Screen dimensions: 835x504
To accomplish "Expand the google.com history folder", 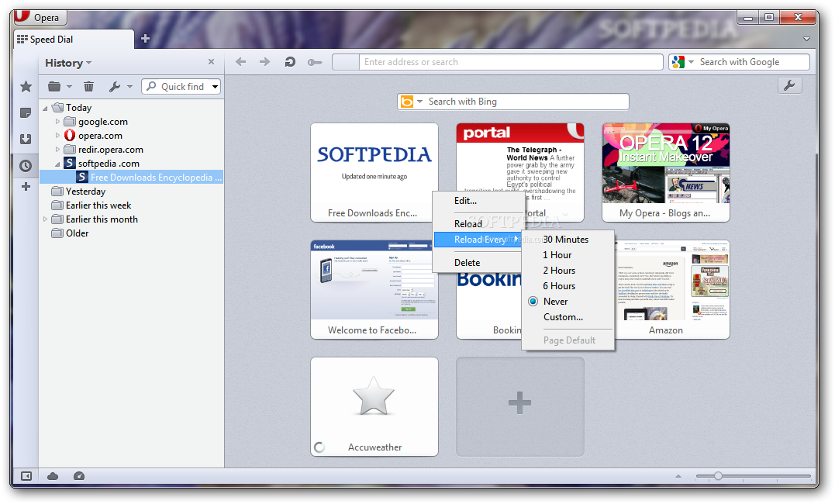I will click(x=57, y=122).
